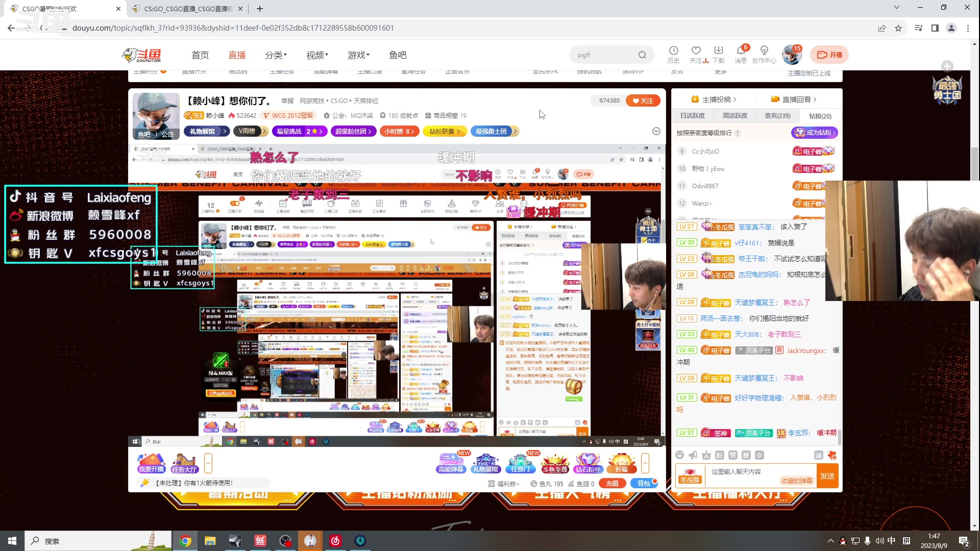Expand the 视频 dropdown in navigation
This screenshot has height=551, width=980.
(317, 55)
